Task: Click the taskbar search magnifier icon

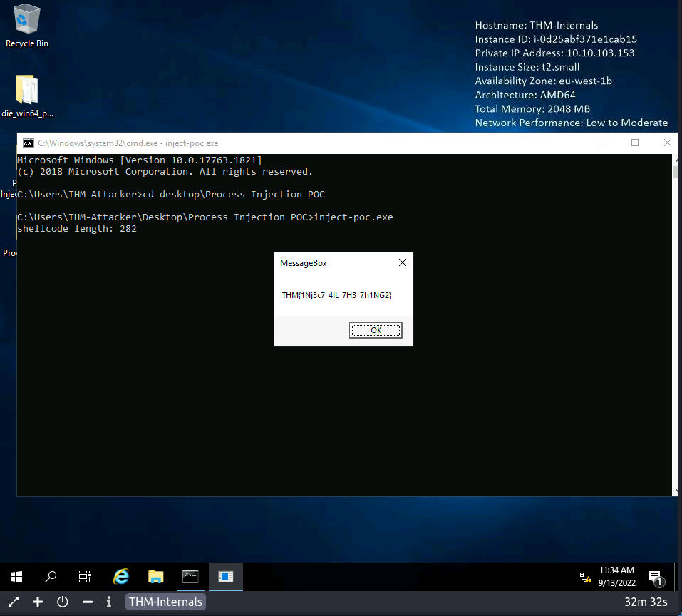Action: (51, 577)
